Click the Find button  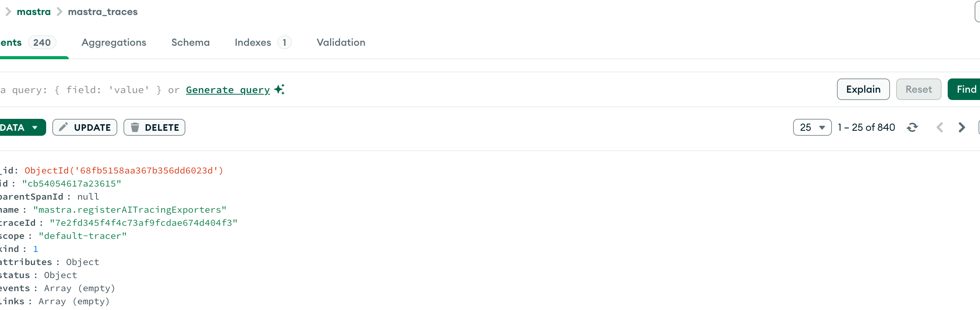[965, 89]
